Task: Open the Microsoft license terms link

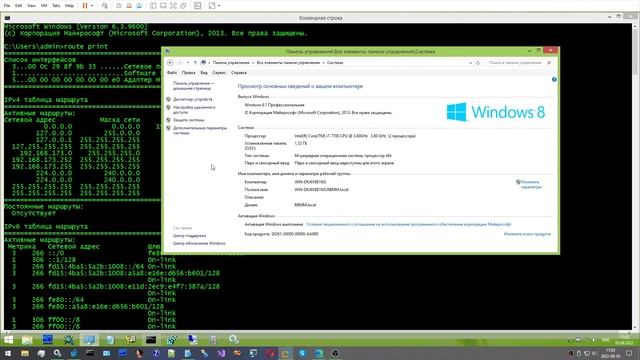Action: point(409,224)
